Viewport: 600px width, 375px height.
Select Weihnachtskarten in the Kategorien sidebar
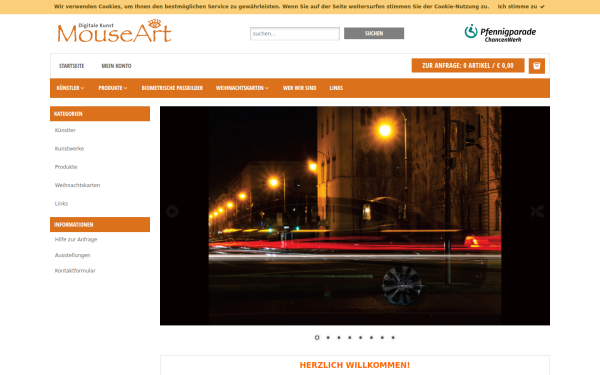[x=77, y=185]
